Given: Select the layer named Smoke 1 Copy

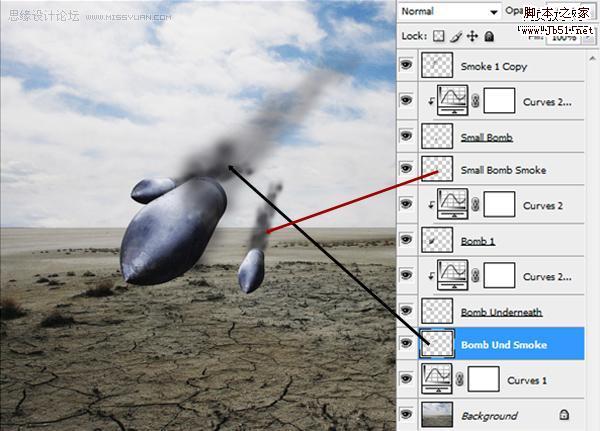Looking at the screenshot, I should [494, 67].
